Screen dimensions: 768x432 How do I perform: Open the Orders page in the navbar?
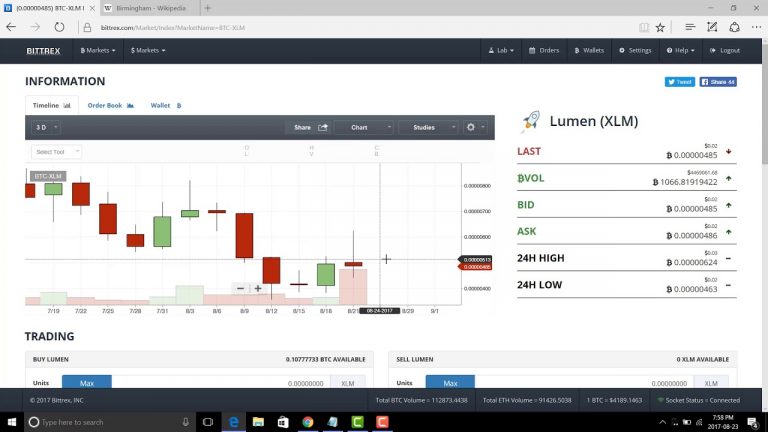pyautogui.click(x=544, y=50)
